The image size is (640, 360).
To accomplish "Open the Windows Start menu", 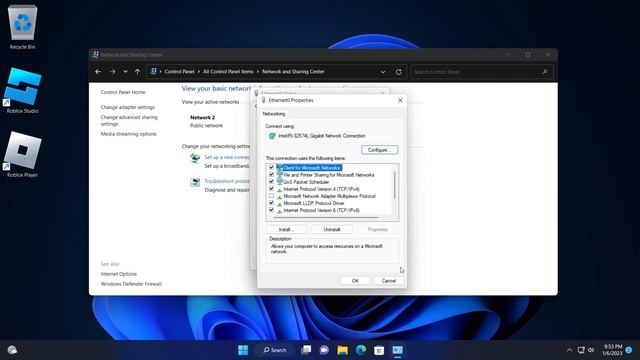I will point(243,350).
